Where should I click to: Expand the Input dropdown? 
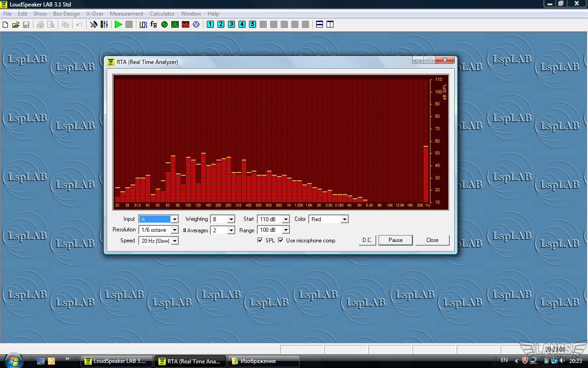(x=175, y=219)
